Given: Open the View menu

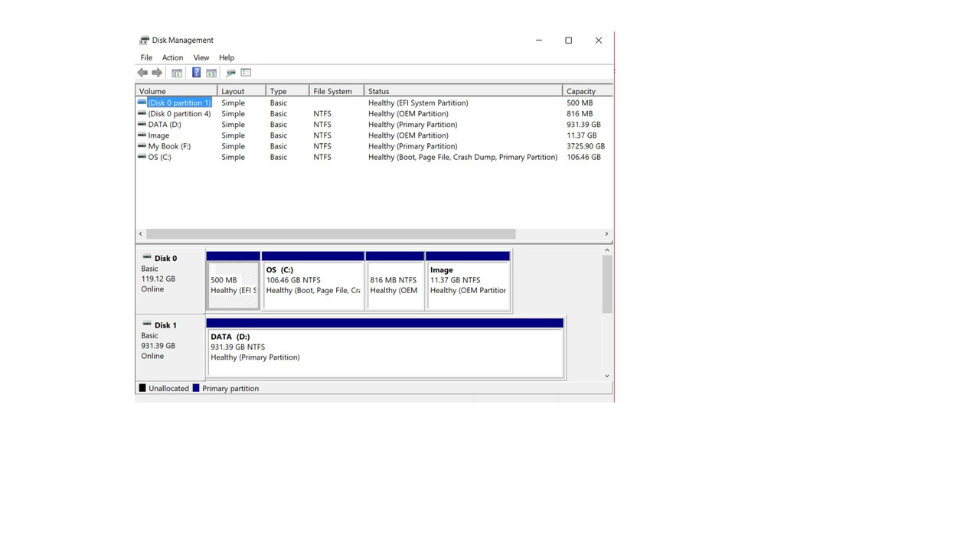Looking at the screenshot, I should 201,57.
